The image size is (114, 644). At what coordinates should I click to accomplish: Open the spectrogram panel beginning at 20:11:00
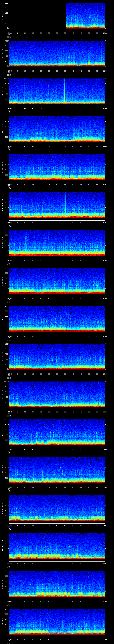click(x=57, y=91)
